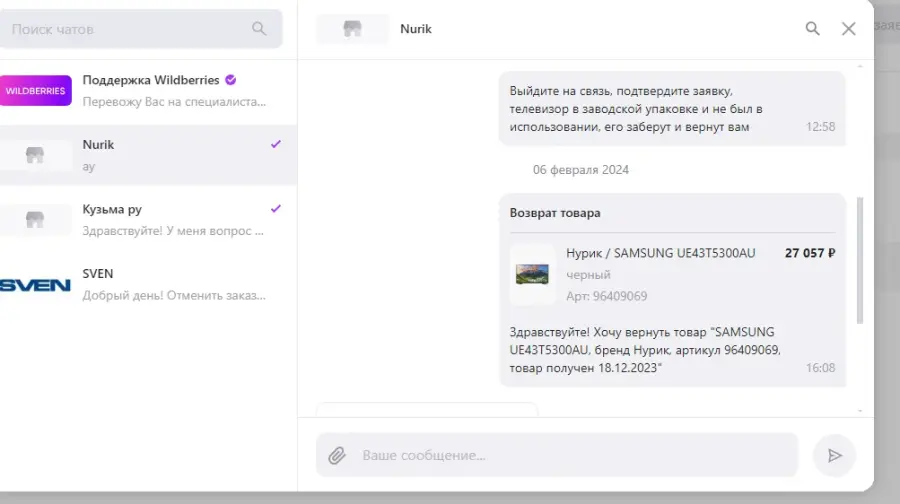Click the SVEN brand logo
The image size is (900, 504).
pyautogui.click(x=36, y=285)
